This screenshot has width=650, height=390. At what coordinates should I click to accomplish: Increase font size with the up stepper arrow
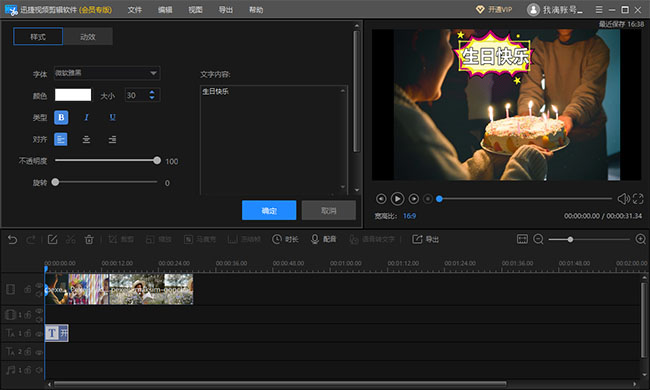point(152,92)
